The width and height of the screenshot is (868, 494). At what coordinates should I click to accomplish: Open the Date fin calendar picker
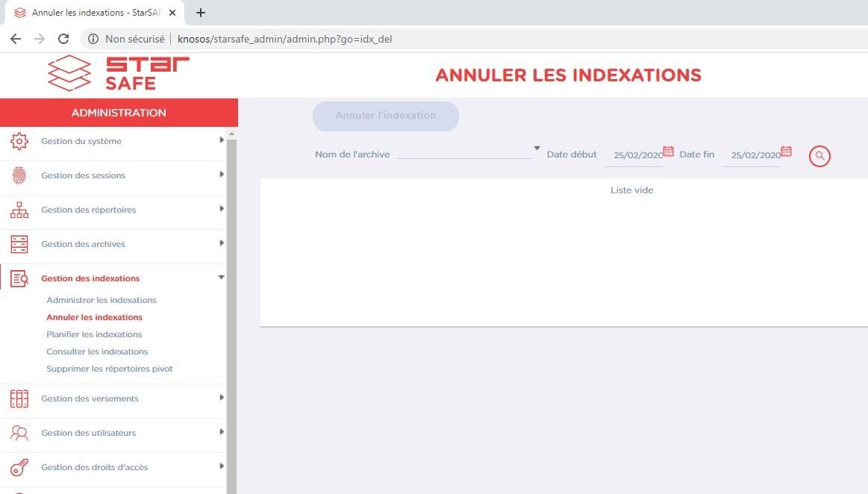[786, 151]
